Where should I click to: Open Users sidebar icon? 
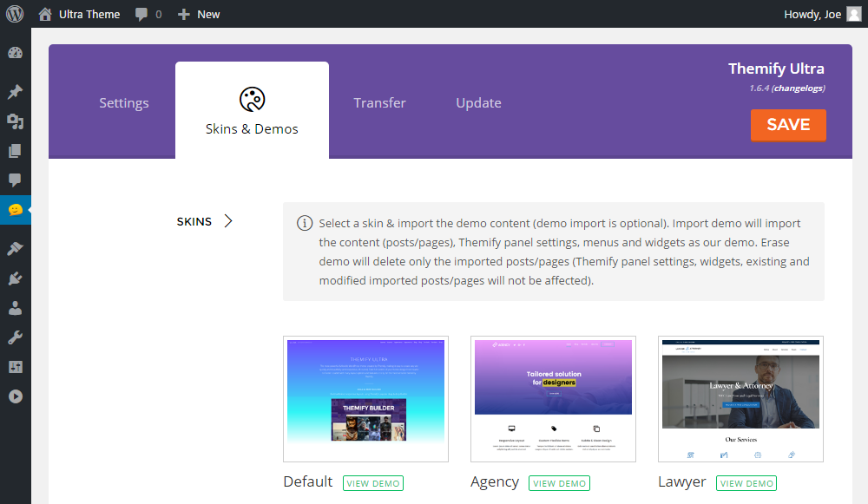15,308
